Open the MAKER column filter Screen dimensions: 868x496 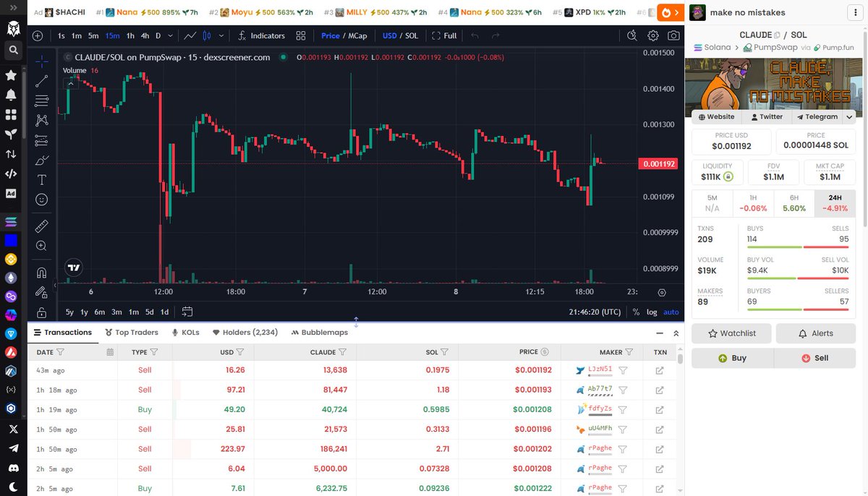(629, 352)
